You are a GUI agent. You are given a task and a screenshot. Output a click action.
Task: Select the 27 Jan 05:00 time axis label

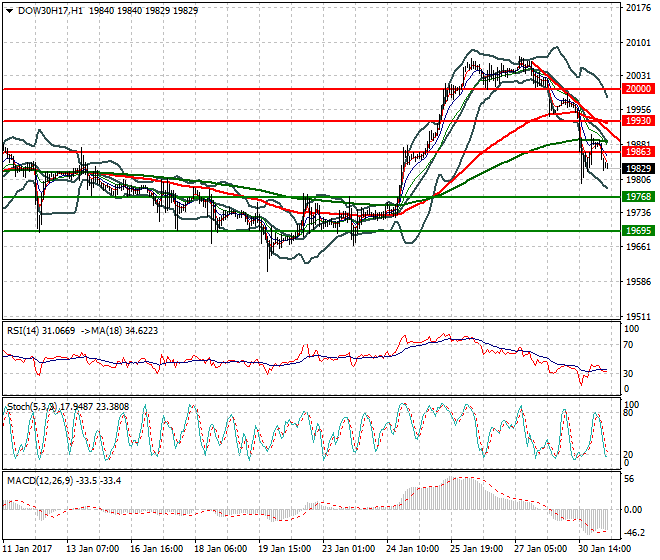tap(540, 549)
